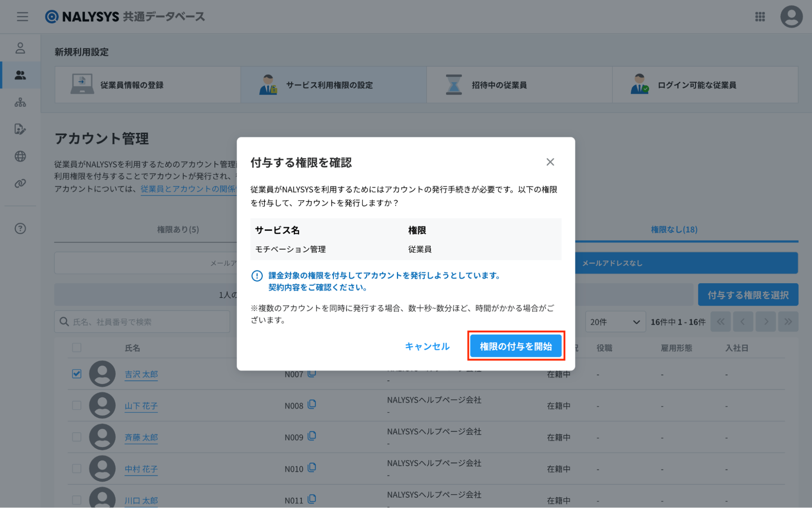812x508 pixels.
Task: Click the organization chart sidebar icon
Action: [20, 102]
